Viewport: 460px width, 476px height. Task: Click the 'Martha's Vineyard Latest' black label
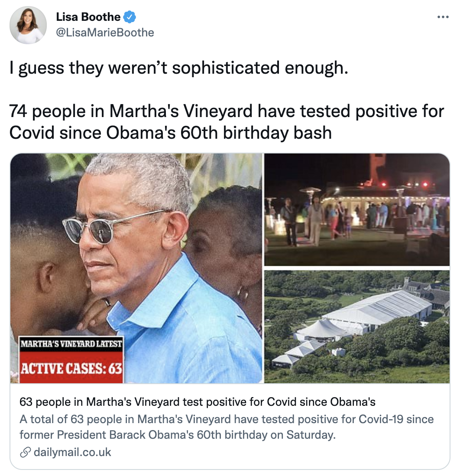71,344
